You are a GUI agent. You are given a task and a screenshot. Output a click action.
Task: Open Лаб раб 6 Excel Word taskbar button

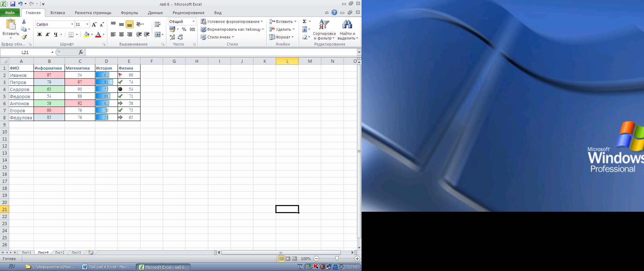[x=107, y=267]
